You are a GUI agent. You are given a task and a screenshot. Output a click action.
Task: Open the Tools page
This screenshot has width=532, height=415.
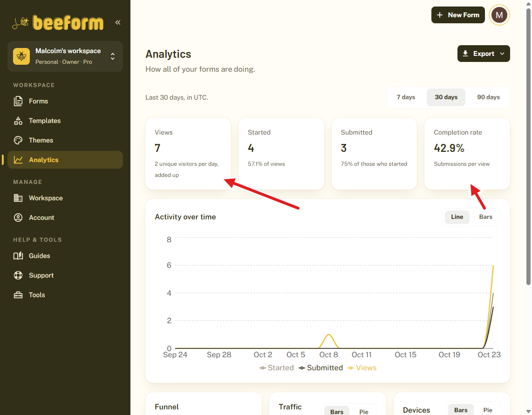pos(65,295)
